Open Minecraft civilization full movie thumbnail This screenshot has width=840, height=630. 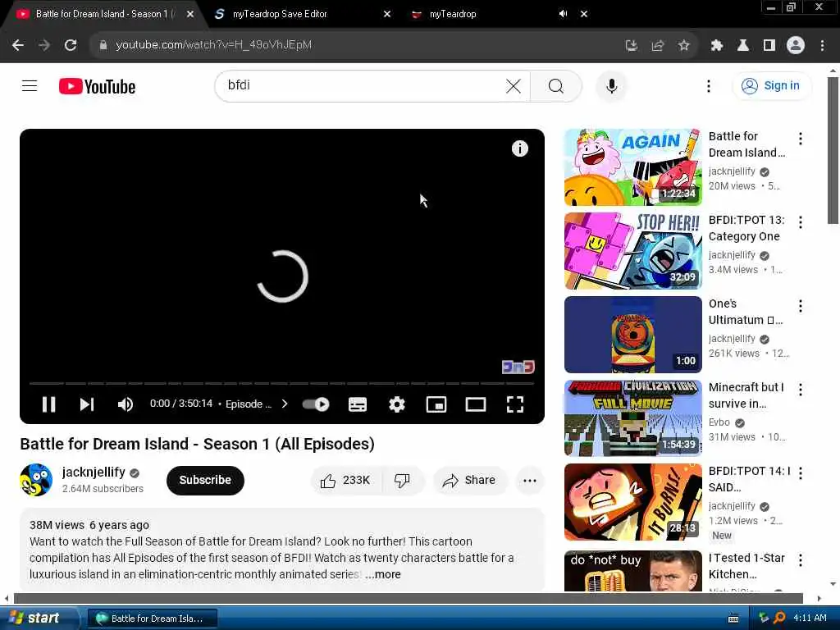click(x=632, y=418)
